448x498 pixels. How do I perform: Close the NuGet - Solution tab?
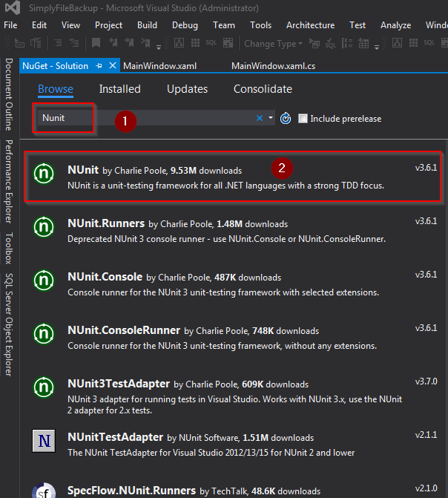pyautogui.click(x=113, y=66)
